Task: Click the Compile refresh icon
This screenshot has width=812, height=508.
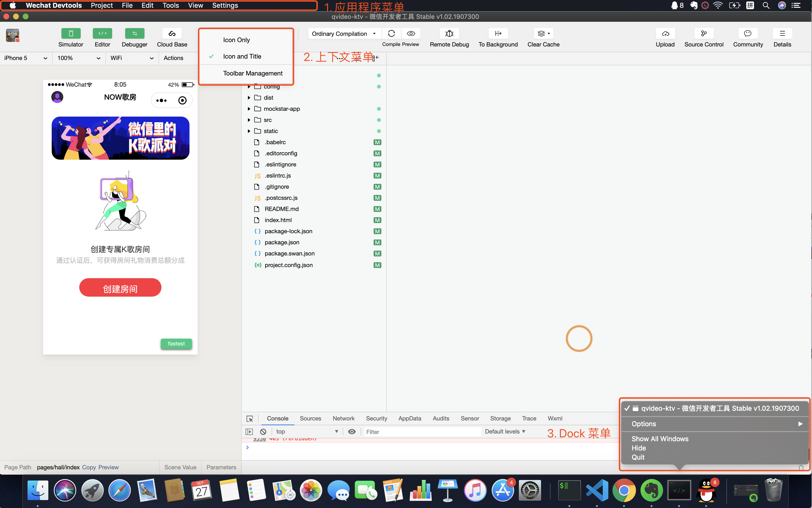Action: [391, 34]
